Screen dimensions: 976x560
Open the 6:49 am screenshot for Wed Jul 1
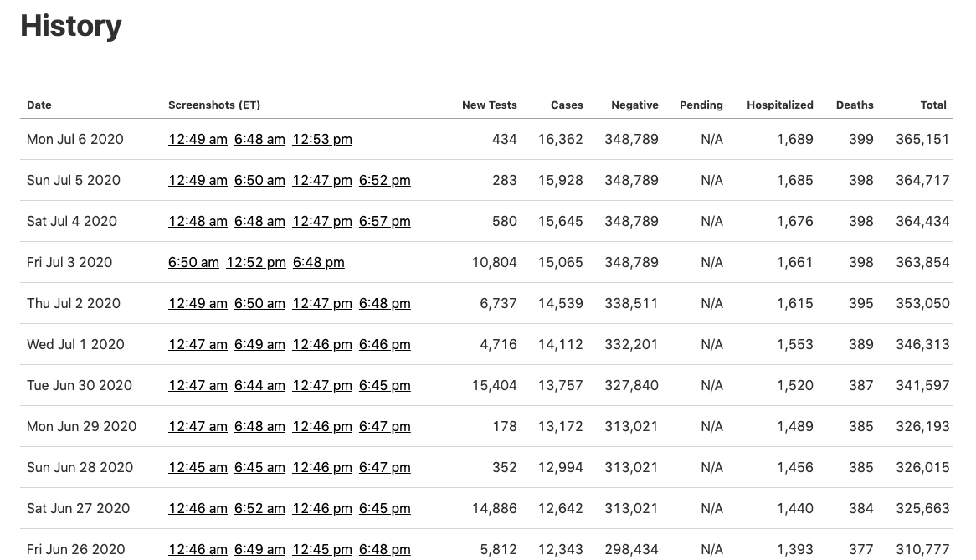coord(259,345)
